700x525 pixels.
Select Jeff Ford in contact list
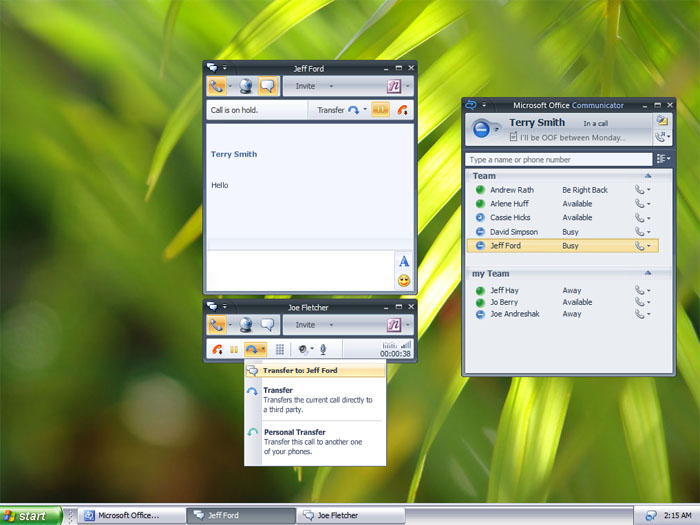[x=562, y=246]
